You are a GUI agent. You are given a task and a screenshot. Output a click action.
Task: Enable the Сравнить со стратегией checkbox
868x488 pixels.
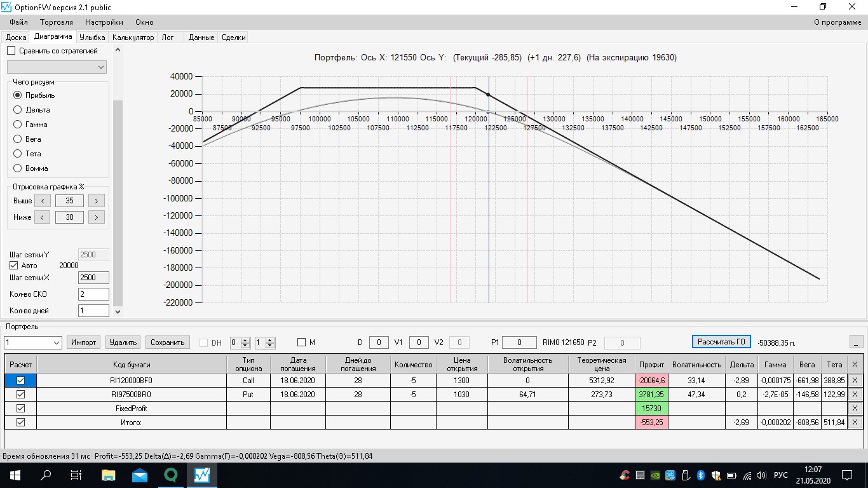click(x=11, y=51)
